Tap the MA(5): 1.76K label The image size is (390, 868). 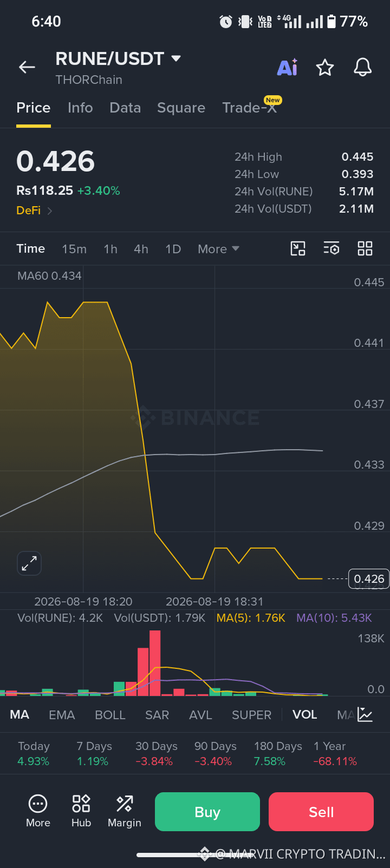251,618
